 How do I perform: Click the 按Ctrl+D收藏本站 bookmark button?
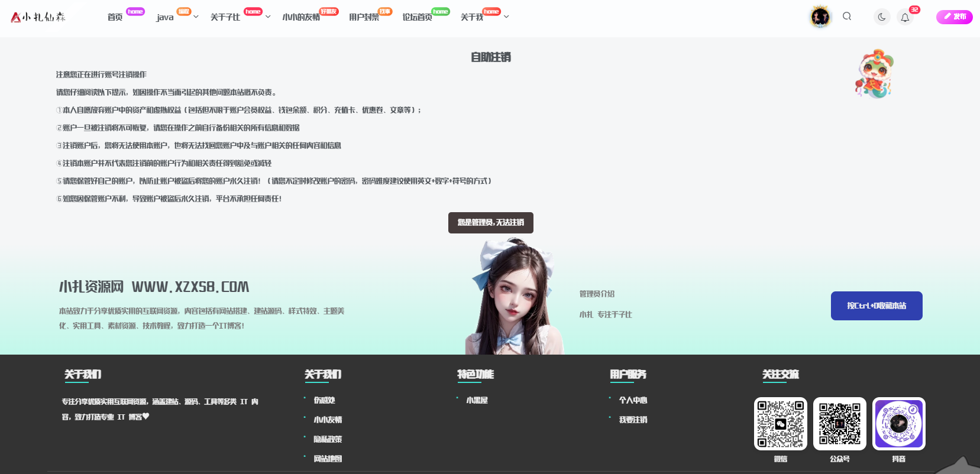coord(876,306)
